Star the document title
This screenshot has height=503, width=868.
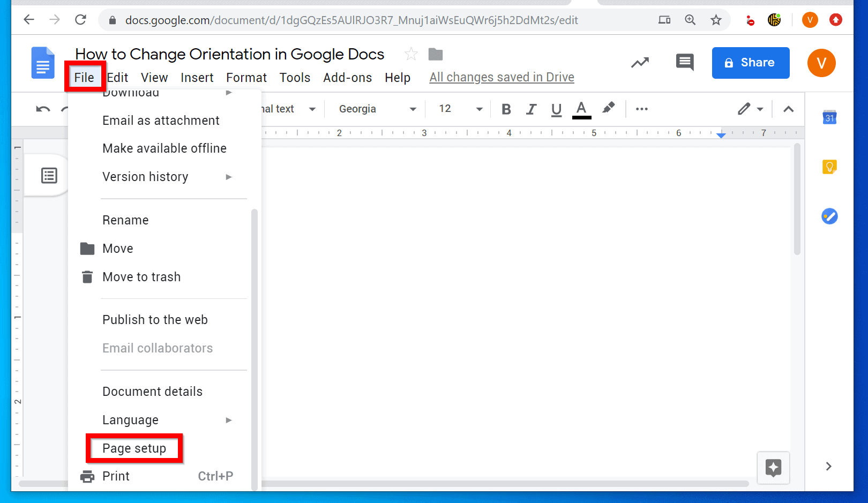pos(410,54)
